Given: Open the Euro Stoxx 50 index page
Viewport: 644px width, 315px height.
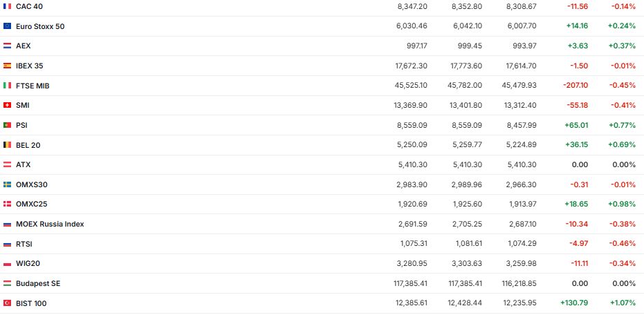Looking at the screenshot, I should point(39,26).
